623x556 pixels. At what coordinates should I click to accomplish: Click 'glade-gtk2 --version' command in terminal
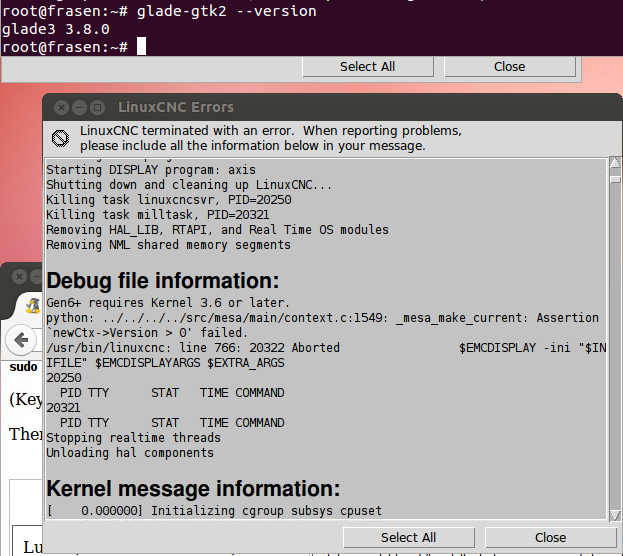coord(226,11)
